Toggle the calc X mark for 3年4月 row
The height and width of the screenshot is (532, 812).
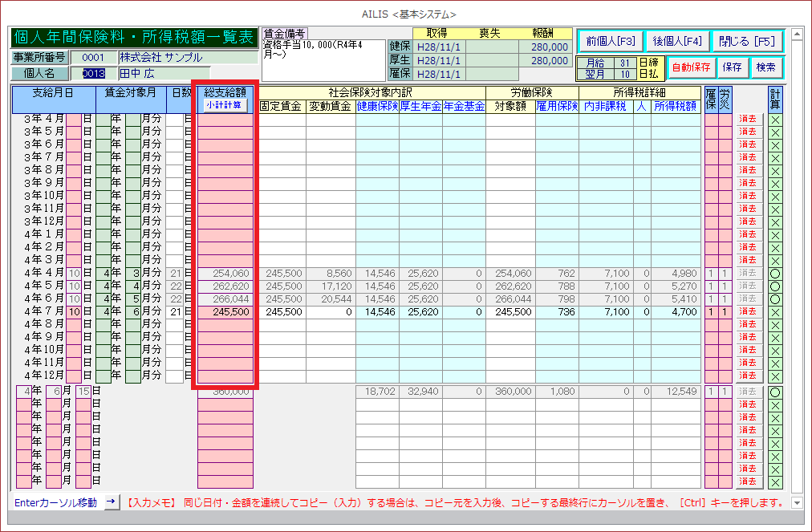point(775,119)
